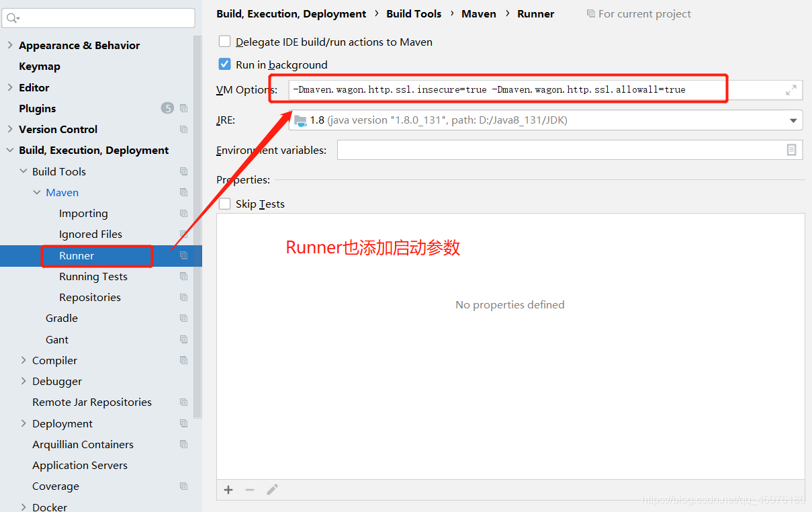Open Gant settings page
This screenshot has height=512, width=812.
57,339
